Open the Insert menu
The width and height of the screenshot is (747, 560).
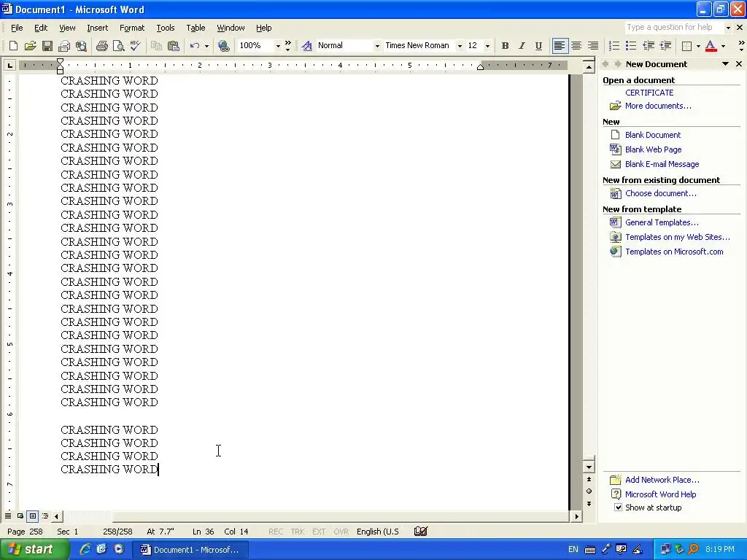click(97, 28)
